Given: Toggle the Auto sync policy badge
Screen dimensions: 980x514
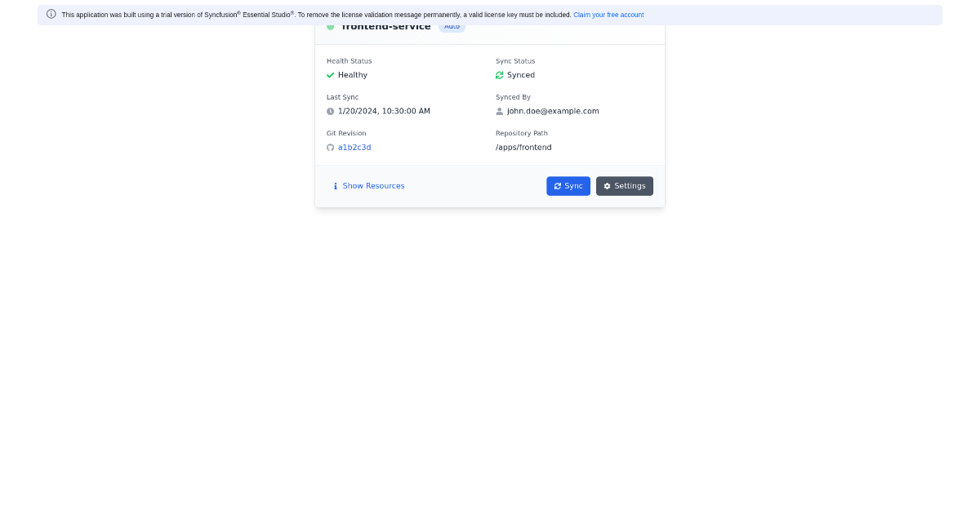Looking at the screenshot, I should point(452,25).
